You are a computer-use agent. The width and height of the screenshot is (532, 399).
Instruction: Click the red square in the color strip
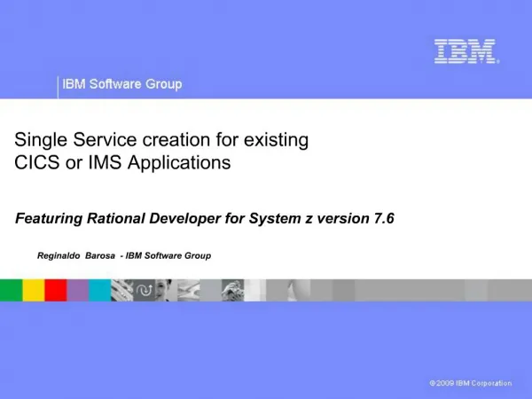[x=56, y=290]
